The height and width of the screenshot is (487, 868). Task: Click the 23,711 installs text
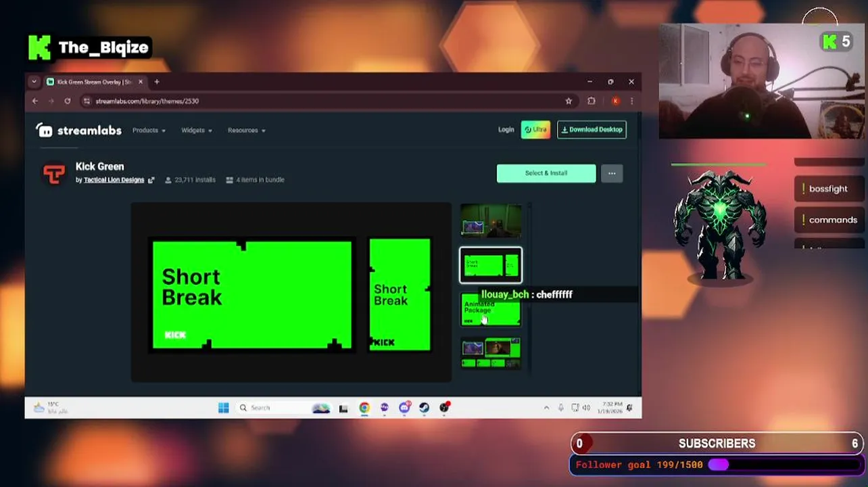(195, 180)
